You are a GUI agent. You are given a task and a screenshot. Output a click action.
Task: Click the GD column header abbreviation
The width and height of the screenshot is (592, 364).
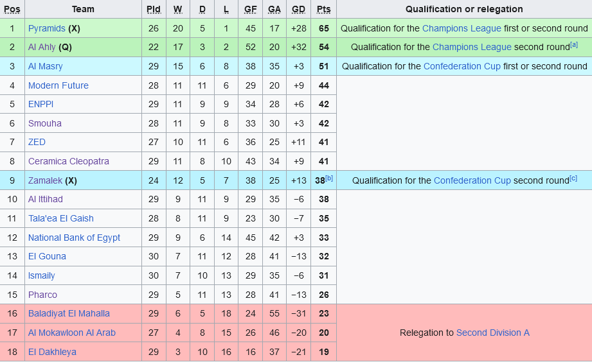pyautogui.click(x=298, y=9)
